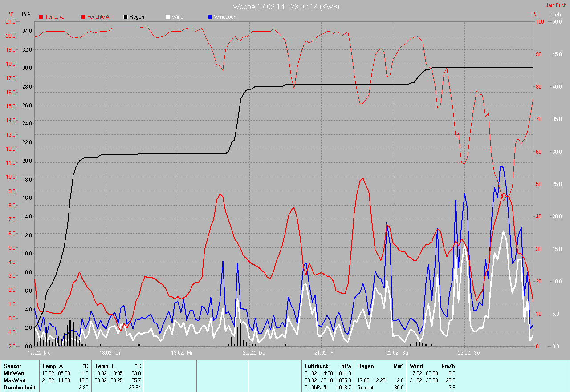570x392 pixels.
Task: Click the minimum wind value '0.0' in table
Action: pyautogui.click(x=453, y=373)
